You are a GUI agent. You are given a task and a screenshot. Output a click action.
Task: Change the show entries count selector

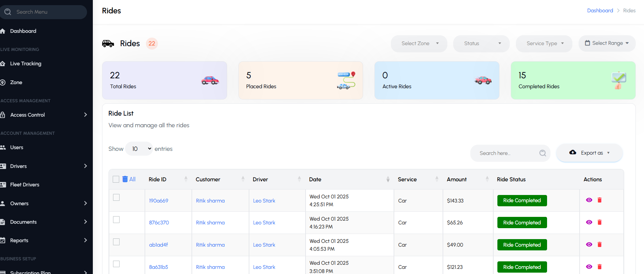139,149
